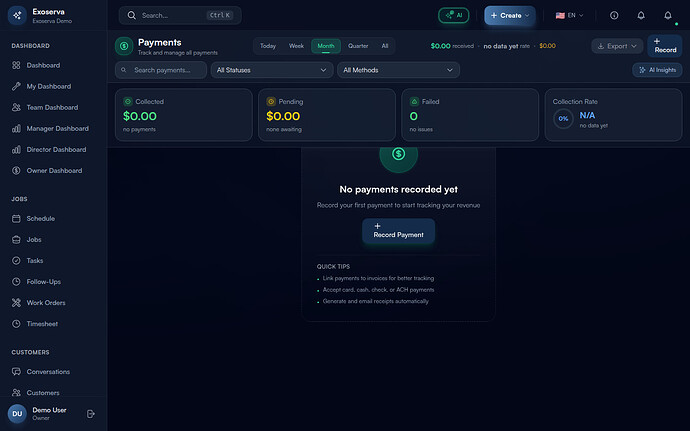Screen dimensions: 690x431
Task: Open the bell with green dot
Action: [x=668, y=15]
